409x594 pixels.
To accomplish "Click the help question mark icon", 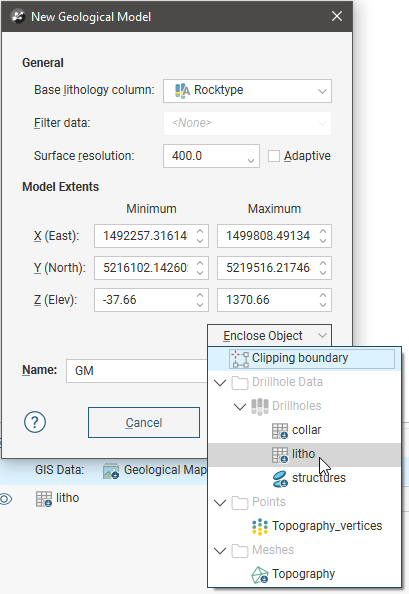I will (35, 422).
